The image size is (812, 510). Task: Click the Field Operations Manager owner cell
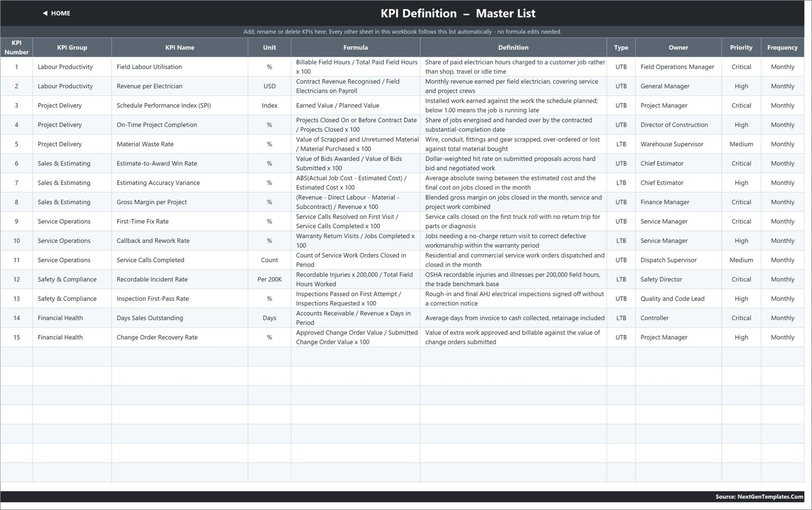click(678, 67)
